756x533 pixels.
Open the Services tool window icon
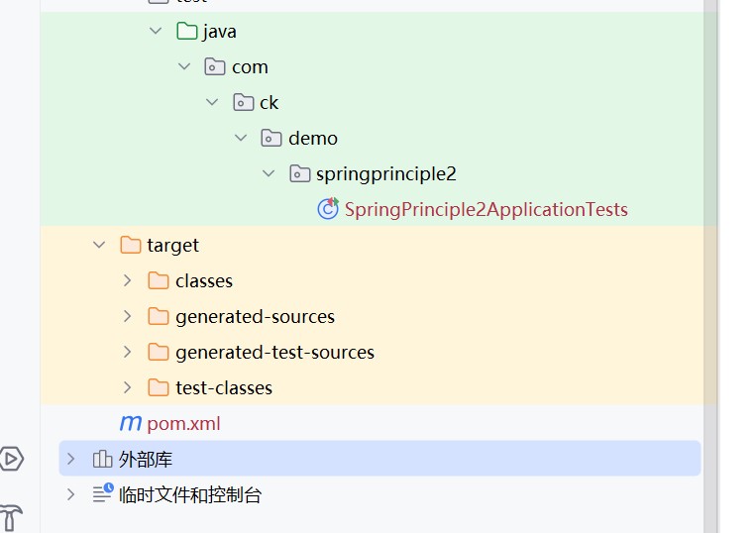coord(11,459)
